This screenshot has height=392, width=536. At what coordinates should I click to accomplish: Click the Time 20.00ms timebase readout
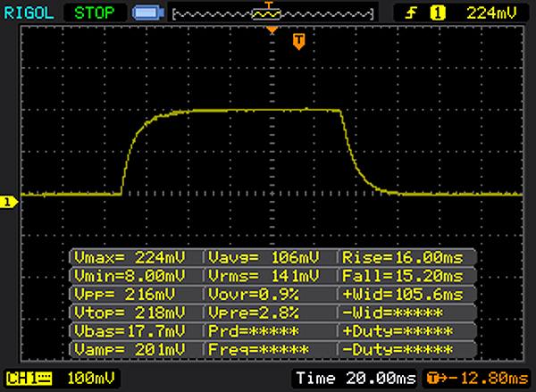tap(356, 378)
